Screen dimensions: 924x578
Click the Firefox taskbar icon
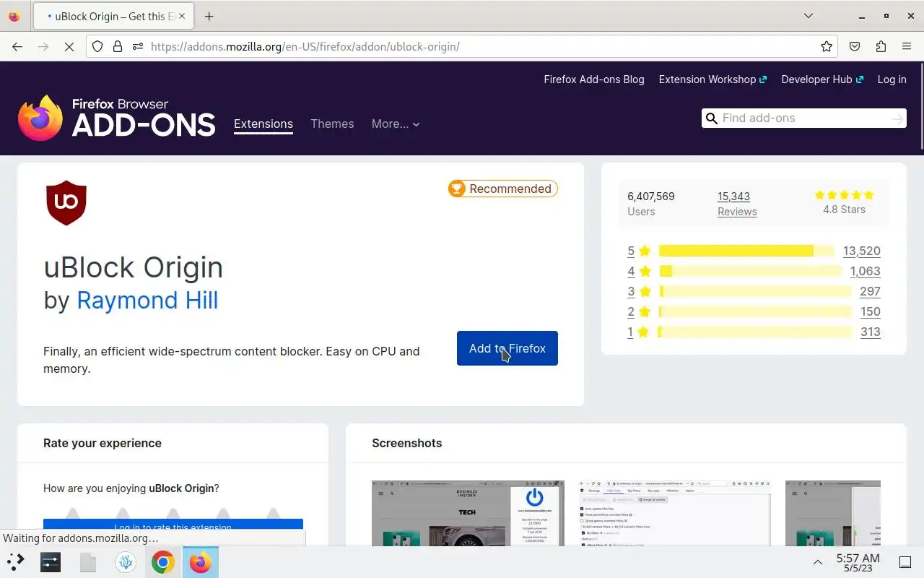201,561
